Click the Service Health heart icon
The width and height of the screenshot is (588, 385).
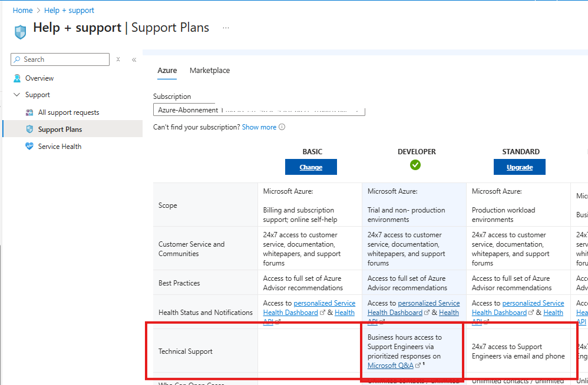[29, 146]
